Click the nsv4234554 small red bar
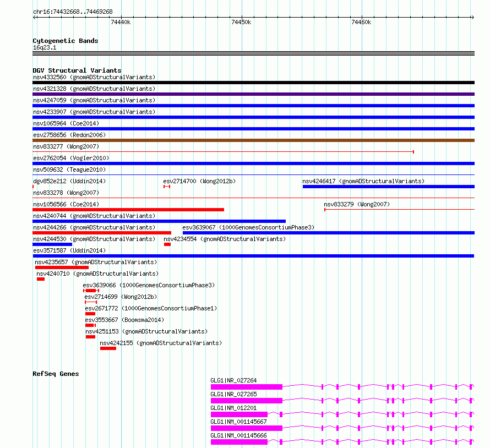This screenshot has height=448, width=490. 167,244
